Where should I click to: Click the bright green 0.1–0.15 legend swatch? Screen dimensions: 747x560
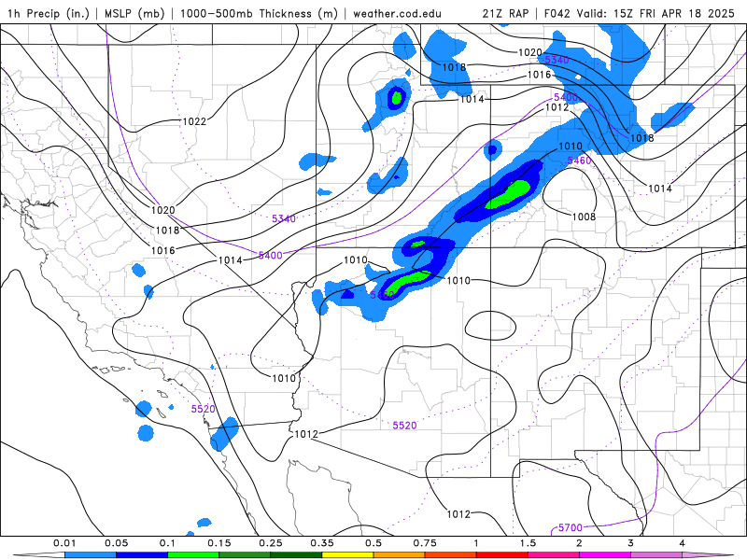(x=193, y=555)
